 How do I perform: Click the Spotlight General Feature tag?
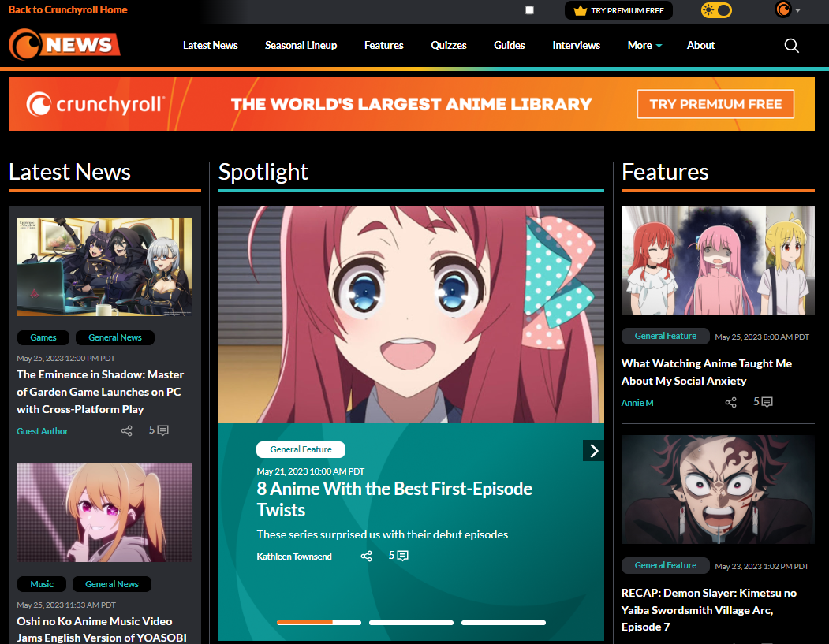tap(301, 449)
